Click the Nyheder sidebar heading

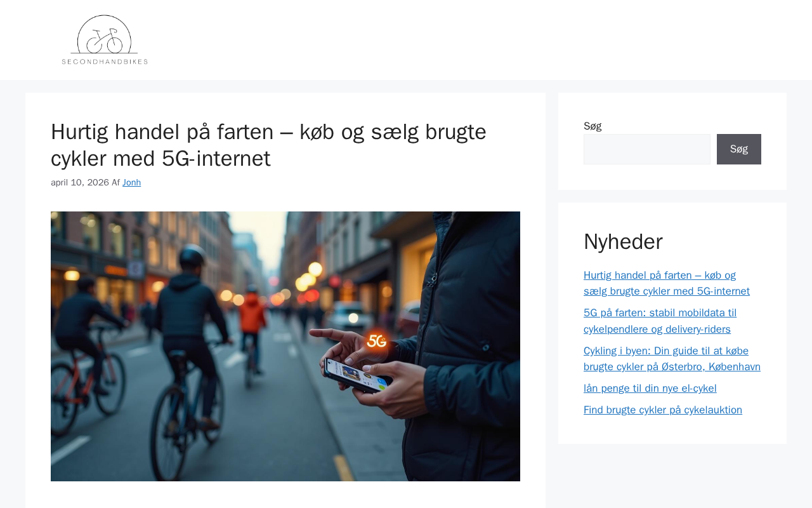pos(623,241)
